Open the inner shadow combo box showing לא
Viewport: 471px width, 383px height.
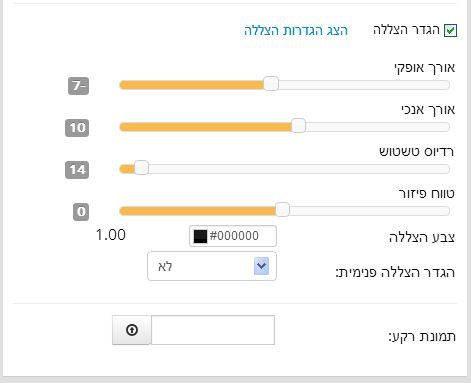coord(212,266)
